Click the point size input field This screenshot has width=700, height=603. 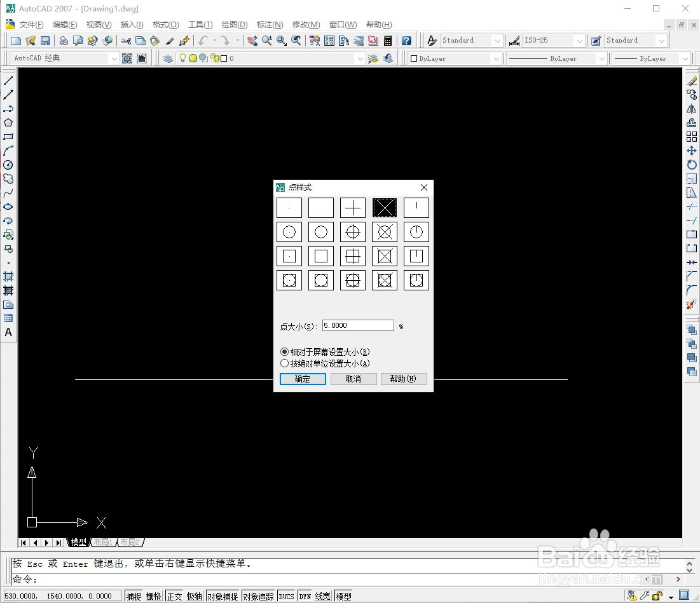(x=358, y=325)
